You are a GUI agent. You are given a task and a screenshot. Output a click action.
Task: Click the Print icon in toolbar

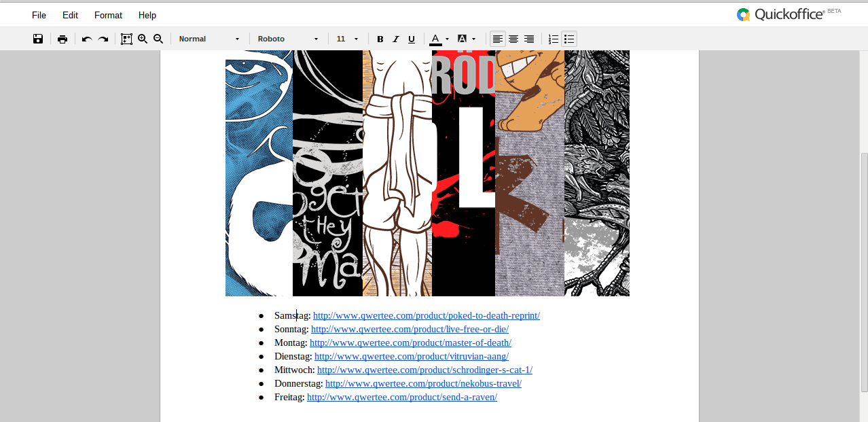click(62, 39)
